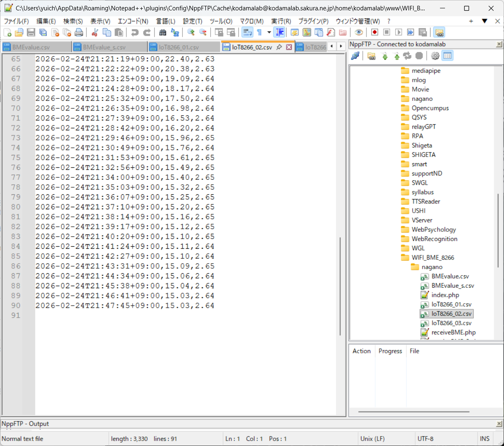Click the FTP tree vertical scrollbar
The image size is (504, 446).
click(x=498, y=230)
